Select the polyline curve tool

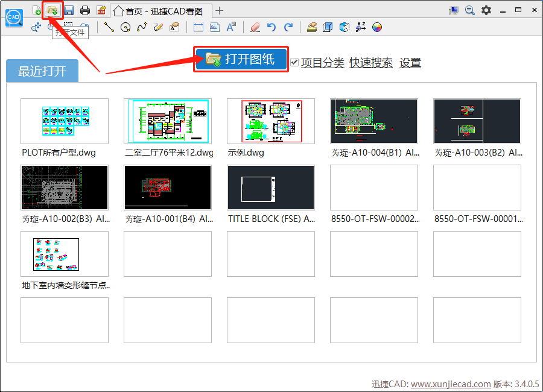click(142, 27)
